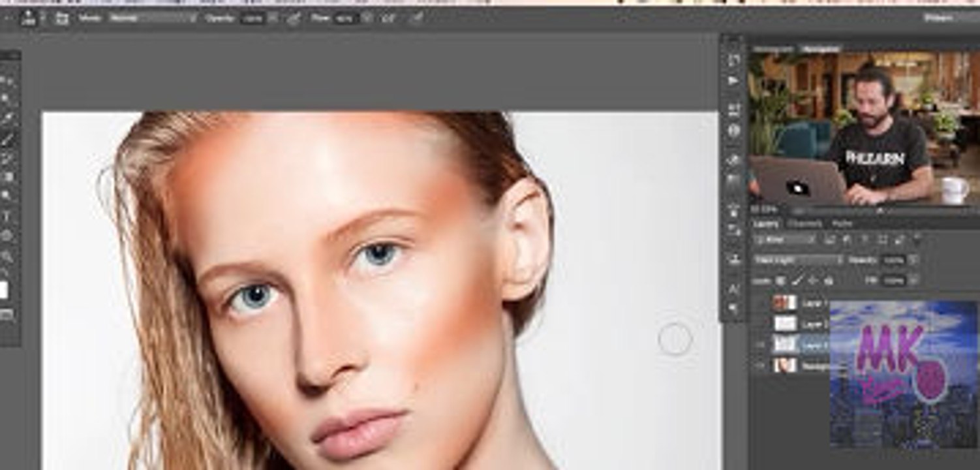Screen dimensions: 980x470
Task: Select the white-filled layer thumbnail
Action: coord(785,324)
